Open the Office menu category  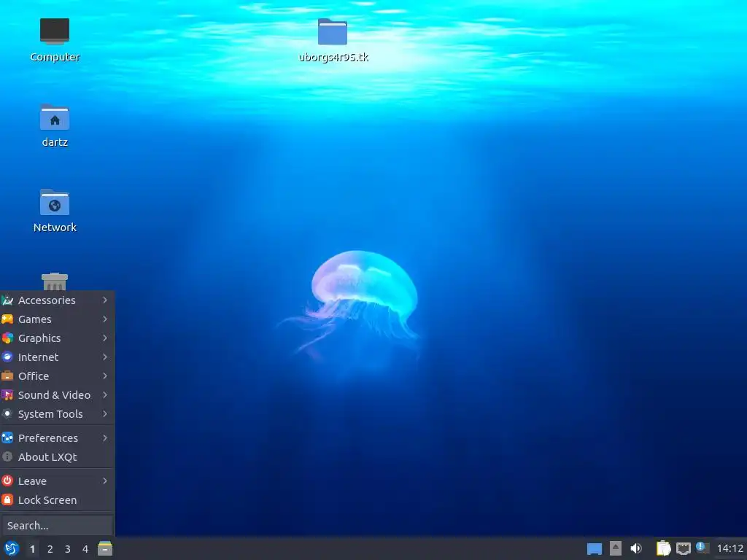(x=57, y=376)
